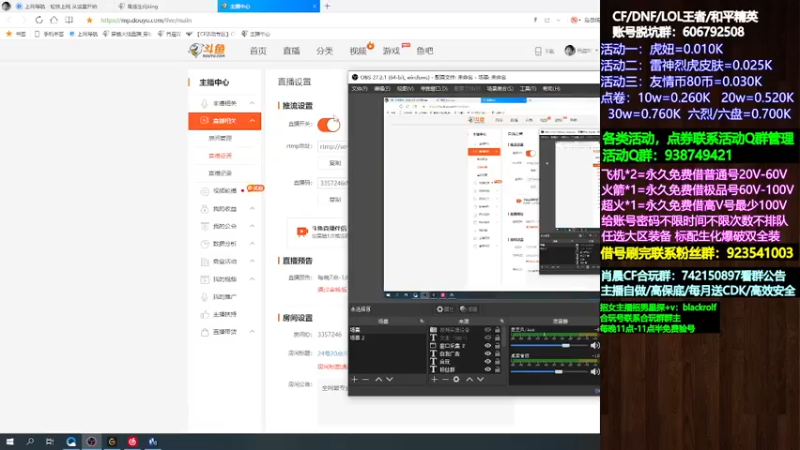Toggle the live broadcast switch off
The height and width of the screenshot is (450, 800).
329,124
